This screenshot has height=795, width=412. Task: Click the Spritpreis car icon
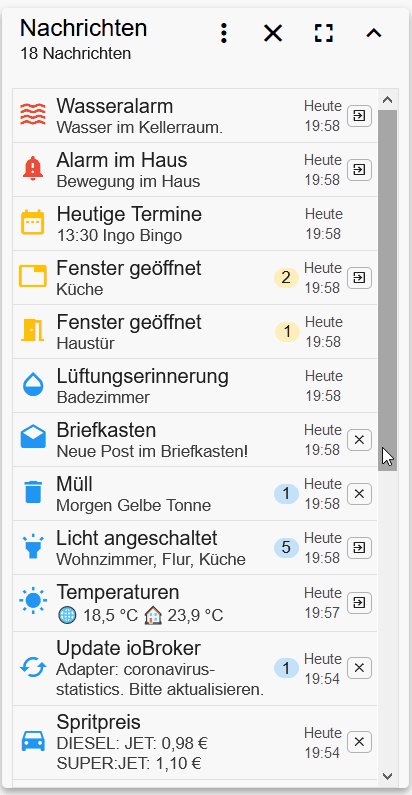(x=33, y=742)
